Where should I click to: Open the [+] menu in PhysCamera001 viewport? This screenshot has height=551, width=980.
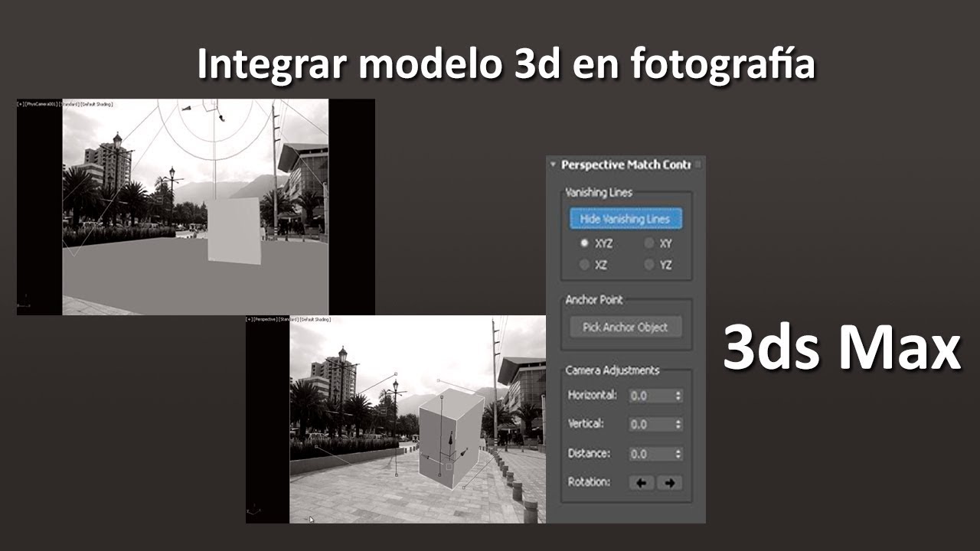(20, 103)
